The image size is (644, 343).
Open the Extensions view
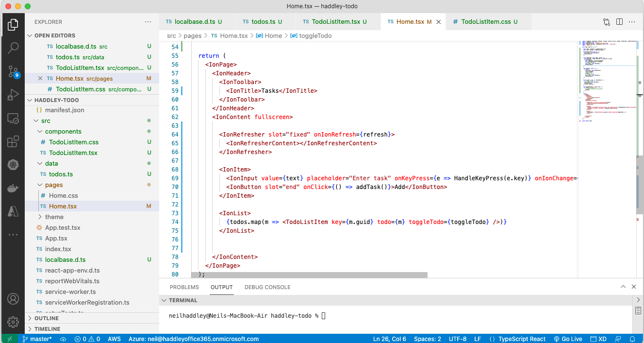click(x=13, y=142)
